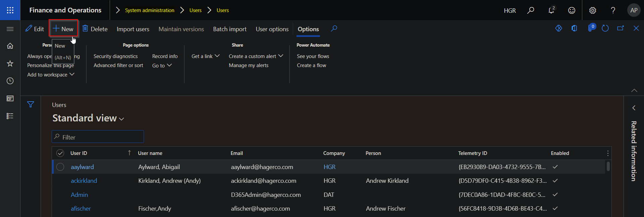This screenshot has height=217, width=644.
Task: Expand the Related information pane chevron
Action: [x=634, y=108]
